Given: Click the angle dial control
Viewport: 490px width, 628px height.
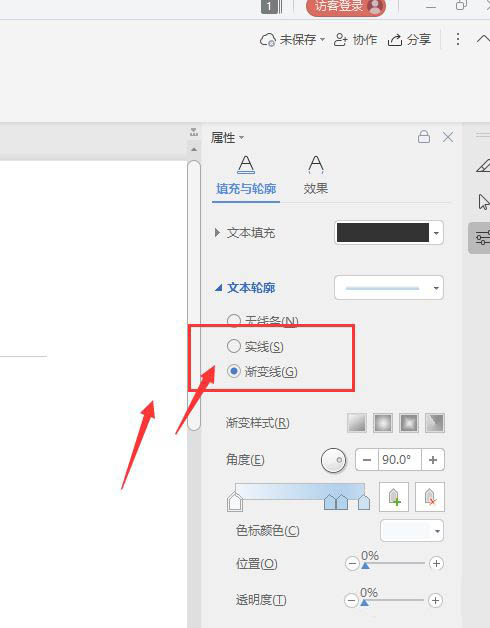Looking at the screenshot, I should (x=333, y=460).
